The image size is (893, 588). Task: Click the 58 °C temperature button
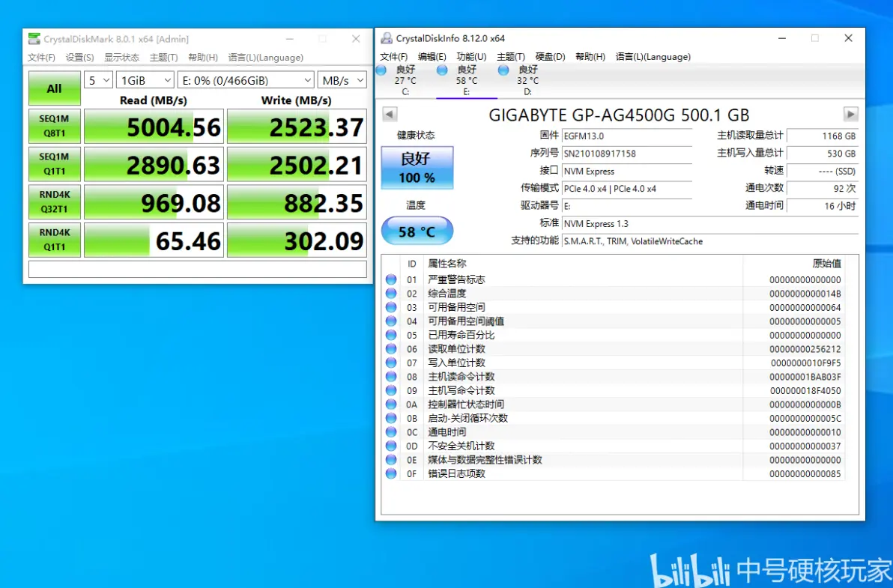tap(417, 231)
